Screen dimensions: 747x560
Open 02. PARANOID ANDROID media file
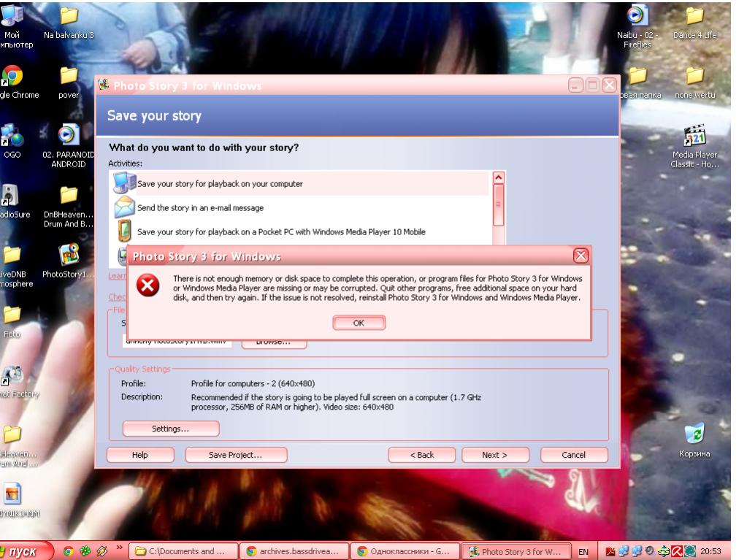point(68,147)
